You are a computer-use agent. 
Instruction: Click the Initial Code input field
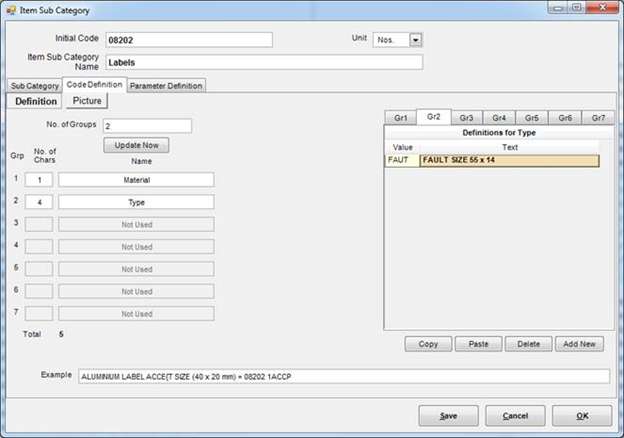pyautogui.click(x=188, y=40)
